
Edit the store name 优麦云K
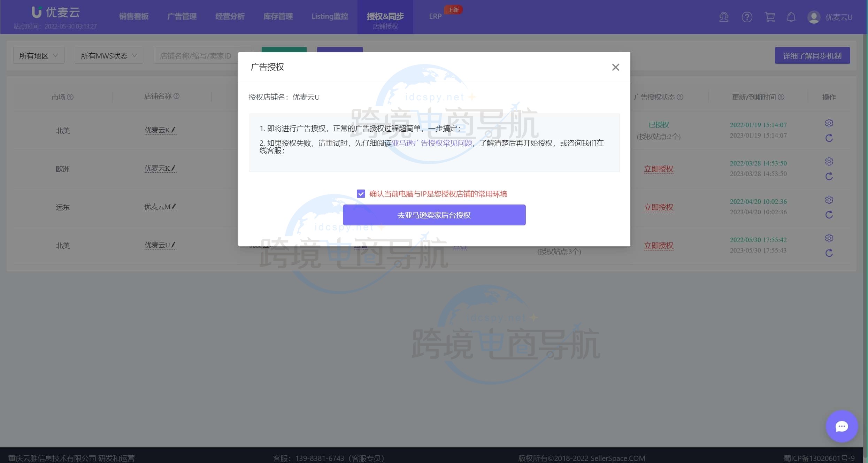point(174,129)
